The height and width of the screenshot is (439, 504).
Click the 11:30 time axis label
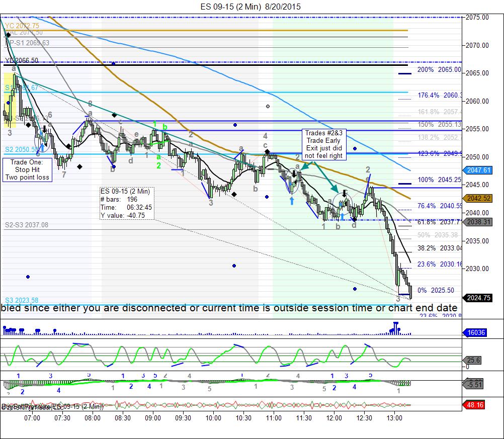tap(304, 418)
